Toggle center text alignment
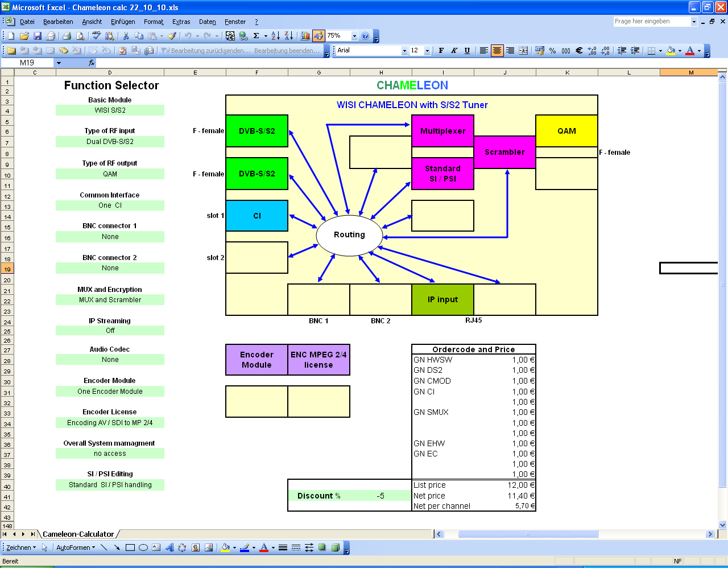Image resolution: width=728 pixels, height=568 pixels. 497,51
